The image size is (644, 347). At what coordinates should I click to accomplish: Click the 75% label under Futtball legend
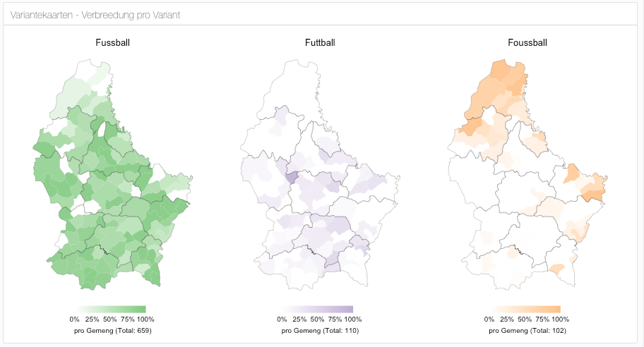(335, 319)
